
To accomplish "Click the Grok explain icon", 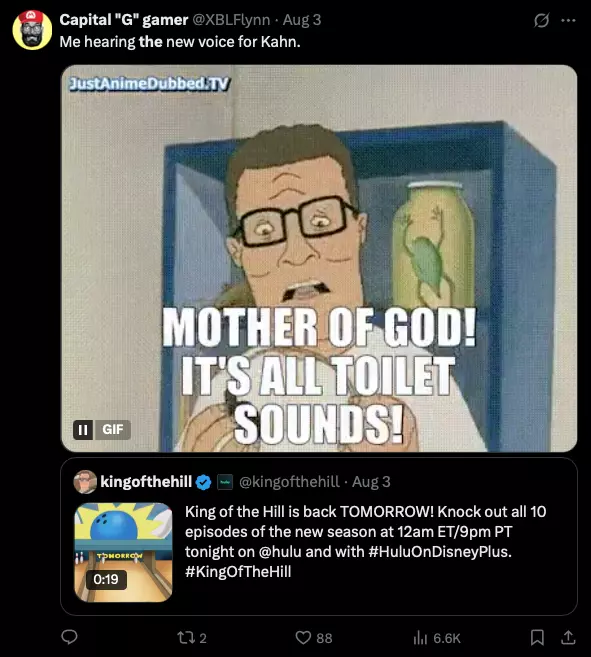I will coord(541,20).
